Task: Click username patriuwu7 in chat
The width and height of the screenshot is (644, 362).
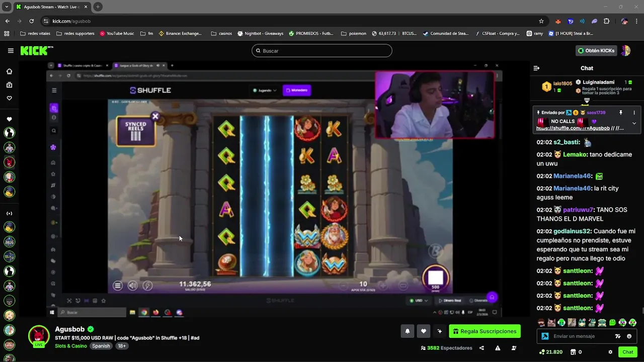Action: click(578, 210)
